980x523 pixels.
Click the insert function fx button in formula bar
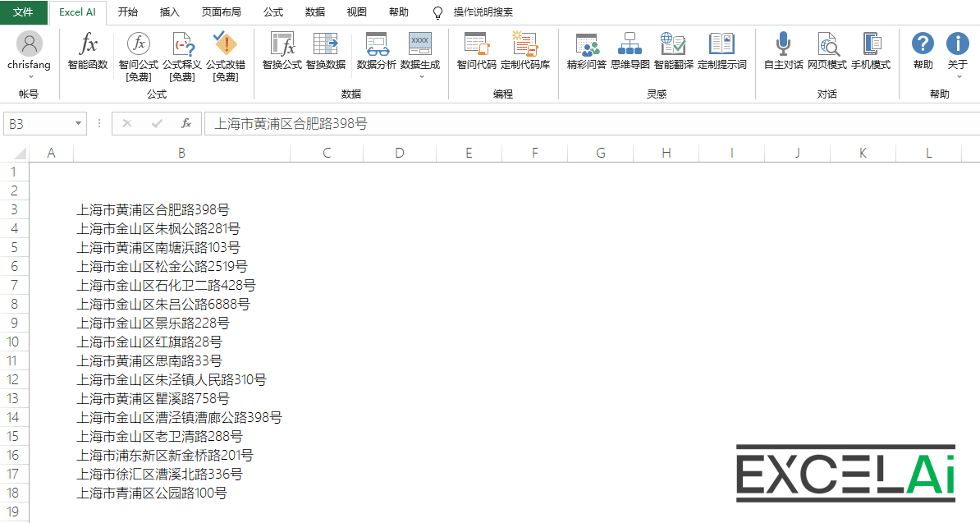(x=186, y=124)
